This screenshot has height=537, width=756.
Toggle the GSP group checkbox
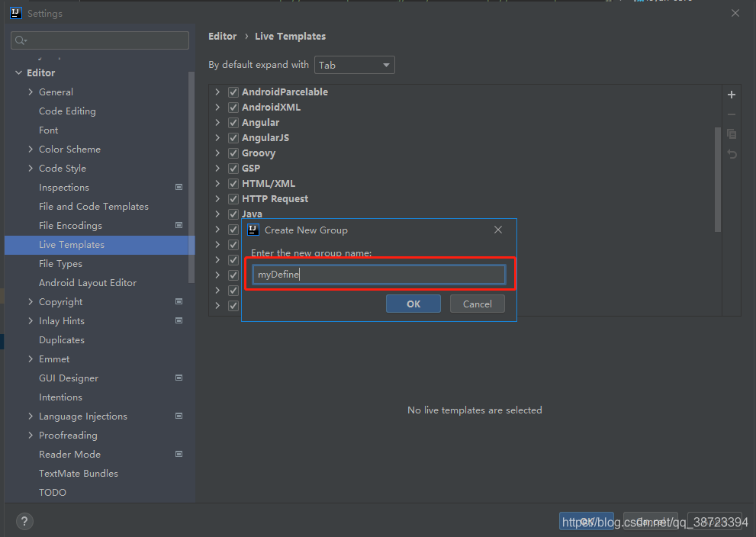pyautogui.click(x=233, y=169)
